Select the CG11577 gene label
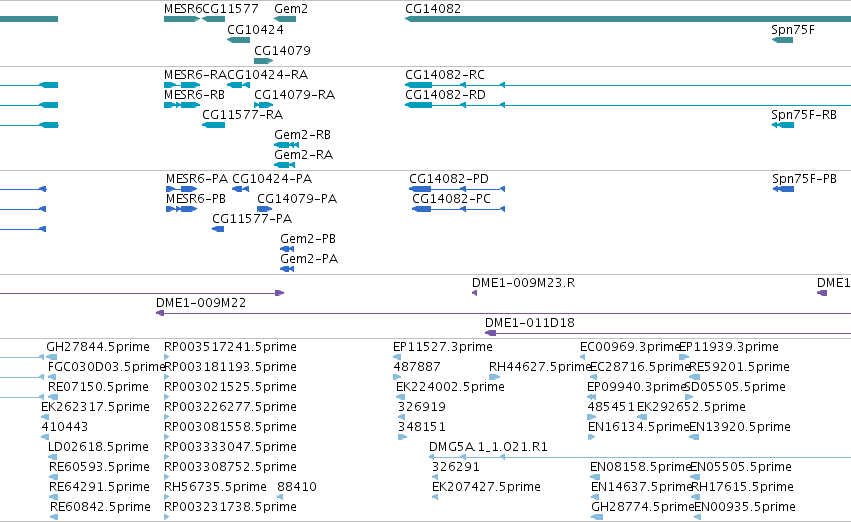This screenshot has height=522, width=851. click(x=230, y=9)
